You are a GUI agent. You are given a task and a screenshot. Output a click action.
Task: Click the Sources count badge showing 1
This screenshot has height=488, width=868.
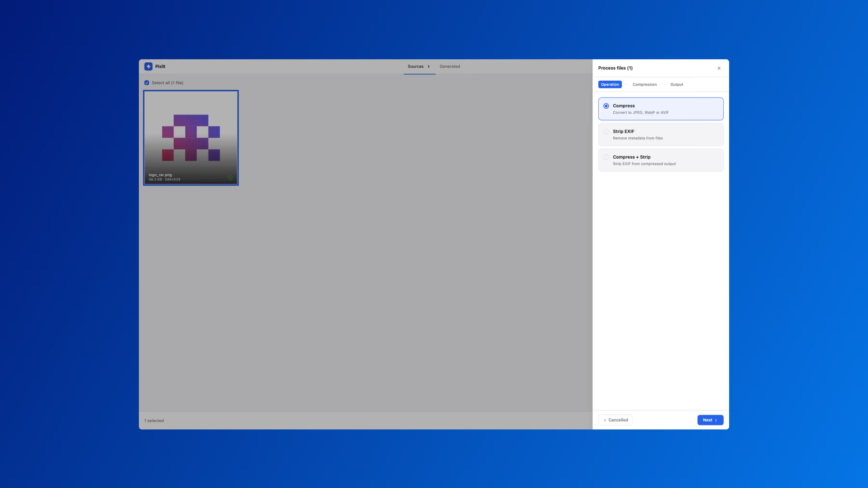tap(428, 66)
